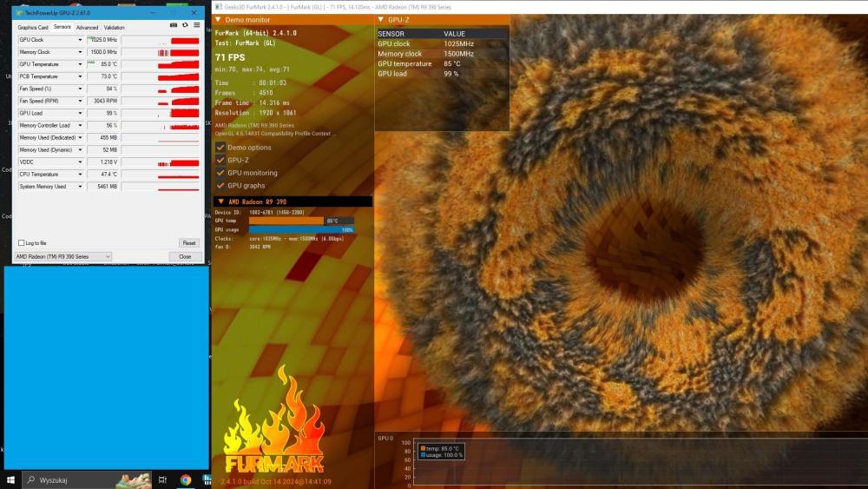
Task: Click the Close button in GPU-Z
Action: (x=185, y=256)
